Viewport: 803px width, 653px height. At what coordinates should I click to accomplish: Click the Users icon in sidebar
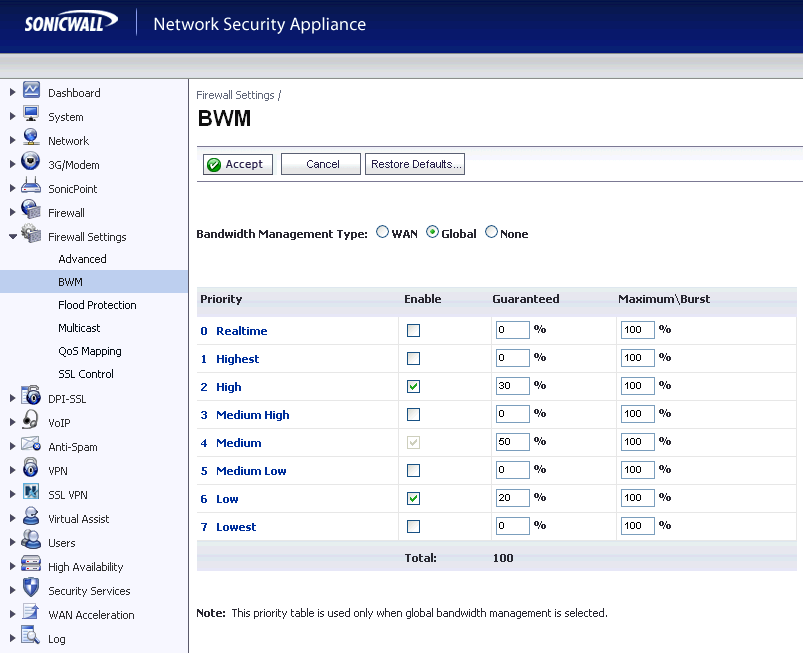pos(31,542)
